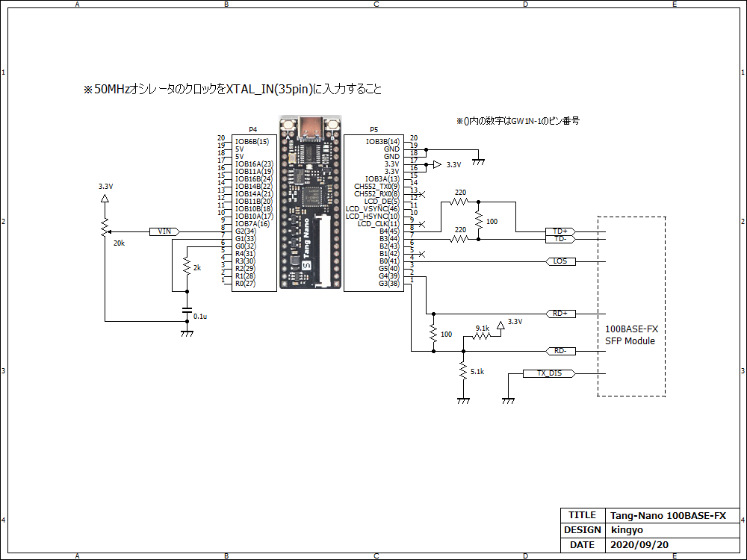Click the DESIGN header cell
This screenshot has width=747, height=560.
pyautogui.click(x=583, y=530)
